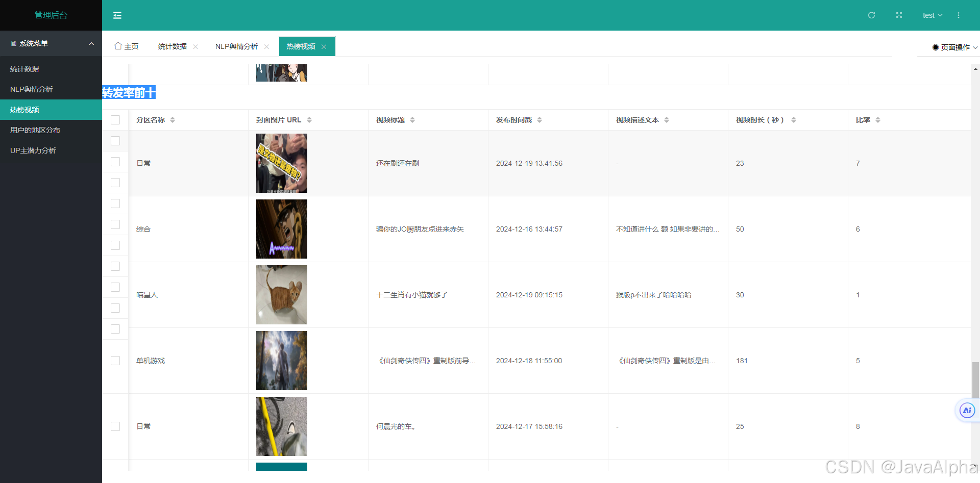This screenshot has width=980, height=483.
Task: Close the 热榜视频 tab
Action: point(324,46)
